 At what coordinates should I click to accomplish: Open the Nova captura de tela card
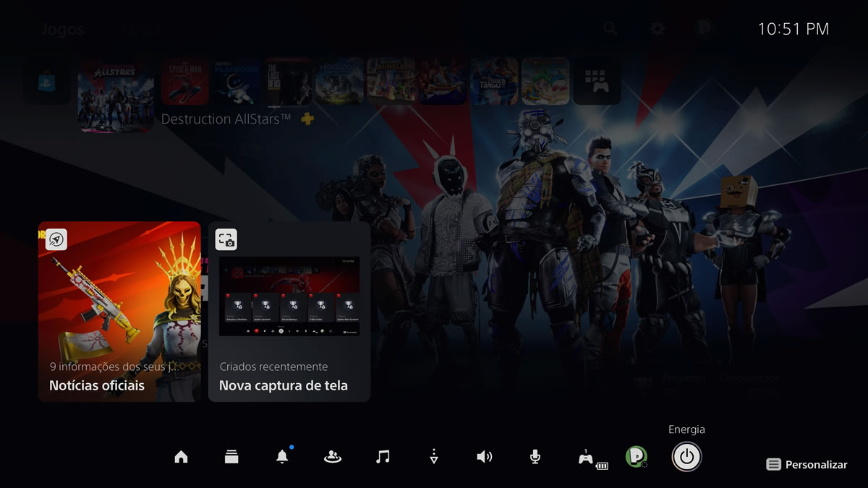point(289,312)
